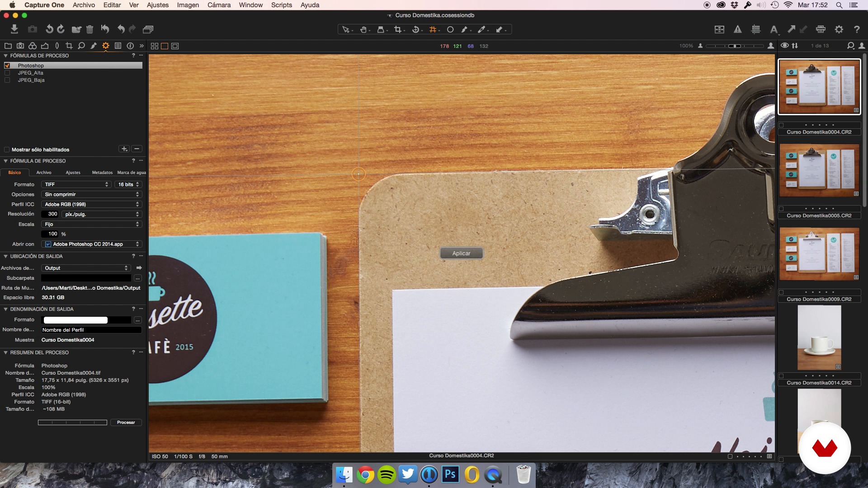Open Photoshop from the dock
The height and width of the screenshot is (488, 868).
450,475
